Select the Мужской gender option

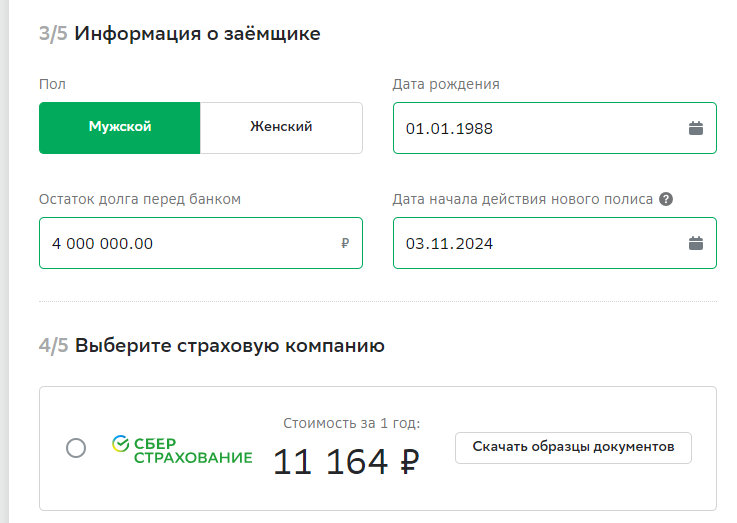(x=120, y=128)
